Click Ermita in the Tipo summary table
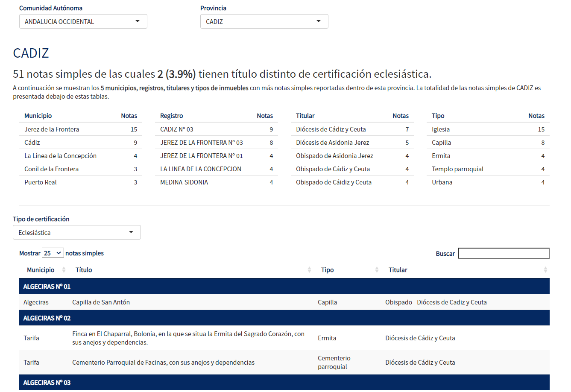Screen dimensions: 571x392 click(x=441, y=155)
